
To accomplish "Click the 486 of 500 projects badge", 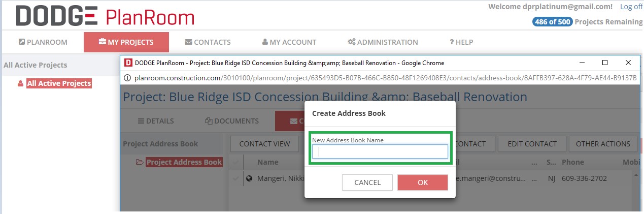I will 552,22.
